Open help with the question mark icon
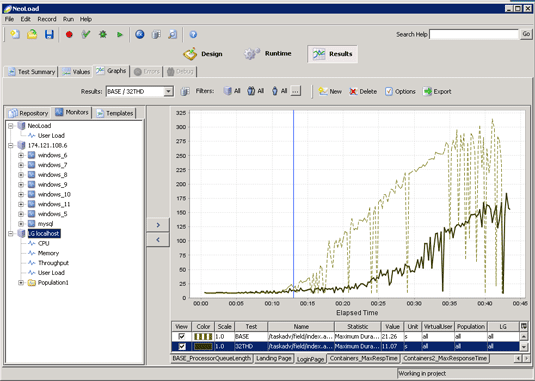Viewport: 535px width, 381px height. [x=193, y=34]
